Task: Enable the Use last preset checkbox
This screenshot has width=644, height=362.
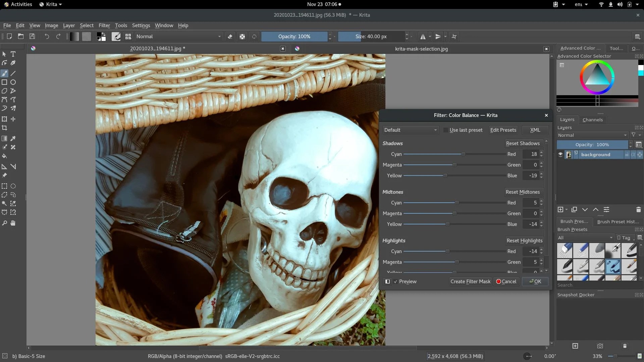Action: pyautogui.click(x=445, y=130)
